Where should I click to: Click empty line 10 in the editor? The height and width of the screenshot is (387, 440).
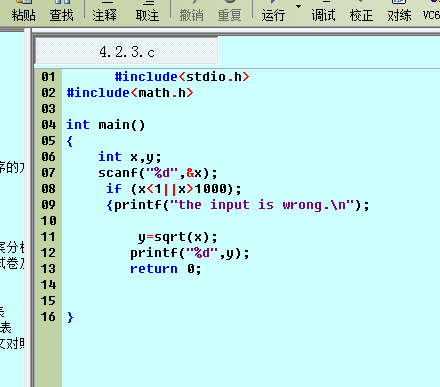(250, 221)
